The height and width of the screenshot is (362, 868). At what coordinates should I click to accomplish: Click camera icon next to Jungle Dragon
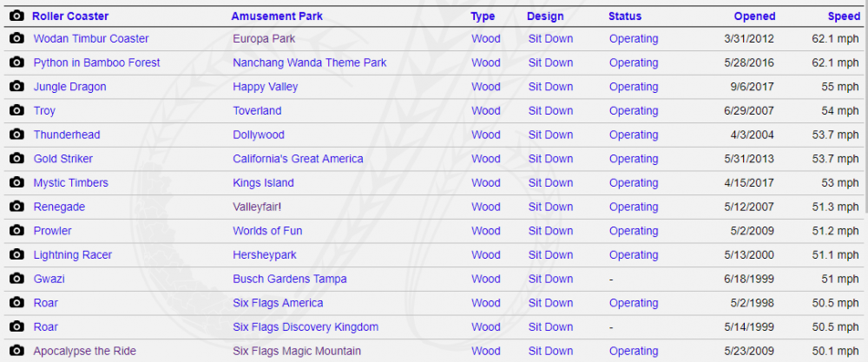coord(16,86)
